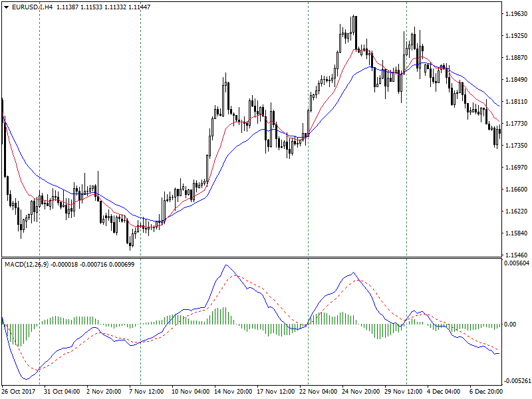Select the 2 Nov 20:00 time label

pos(104,391)
